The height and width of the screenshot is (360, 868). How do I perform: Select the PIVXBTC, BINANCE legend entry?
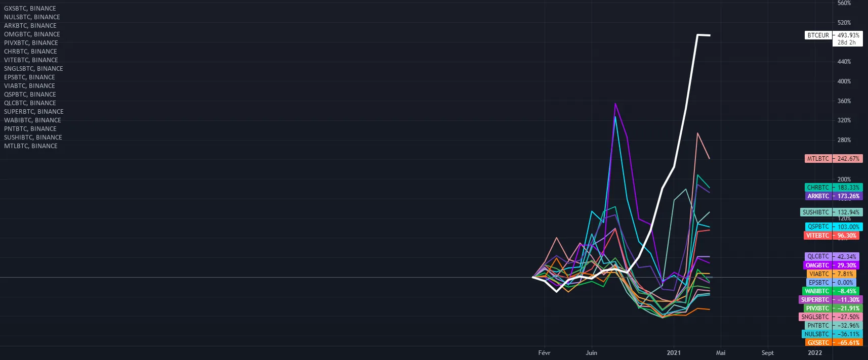pos(31,43)
